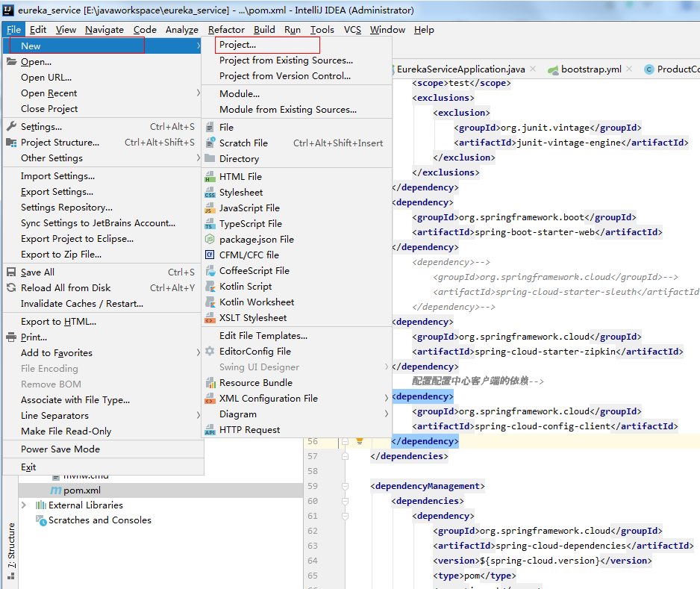Expand the Diagram submenu arrow
Viewport: 700px width, 589px height.
pyautogui.click(x=387, y=414)
